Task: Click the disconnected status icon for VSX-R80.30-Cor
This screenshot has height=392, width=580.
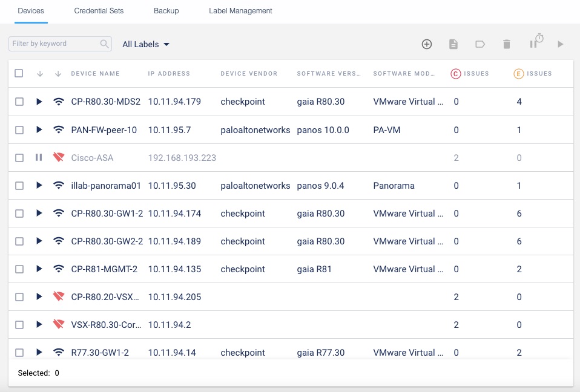Action: (59, 325)
